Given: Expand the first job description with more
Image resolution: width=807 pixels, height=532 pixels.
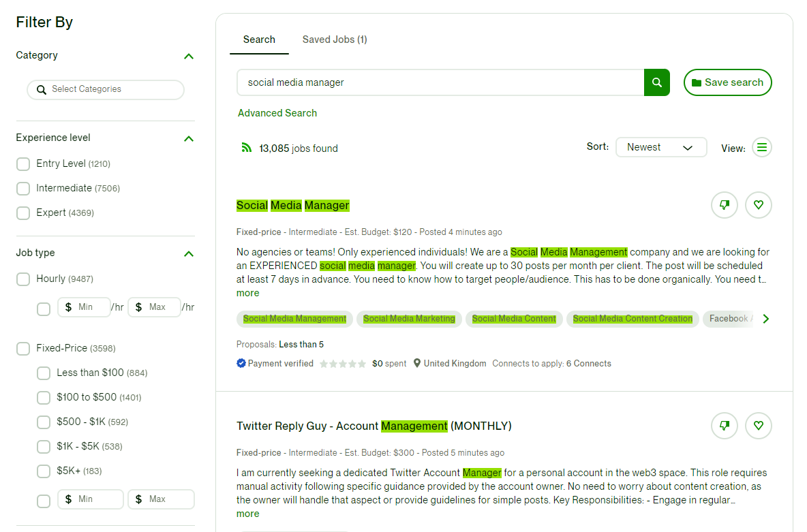Looking at the screenshot, I should point(247,292).
